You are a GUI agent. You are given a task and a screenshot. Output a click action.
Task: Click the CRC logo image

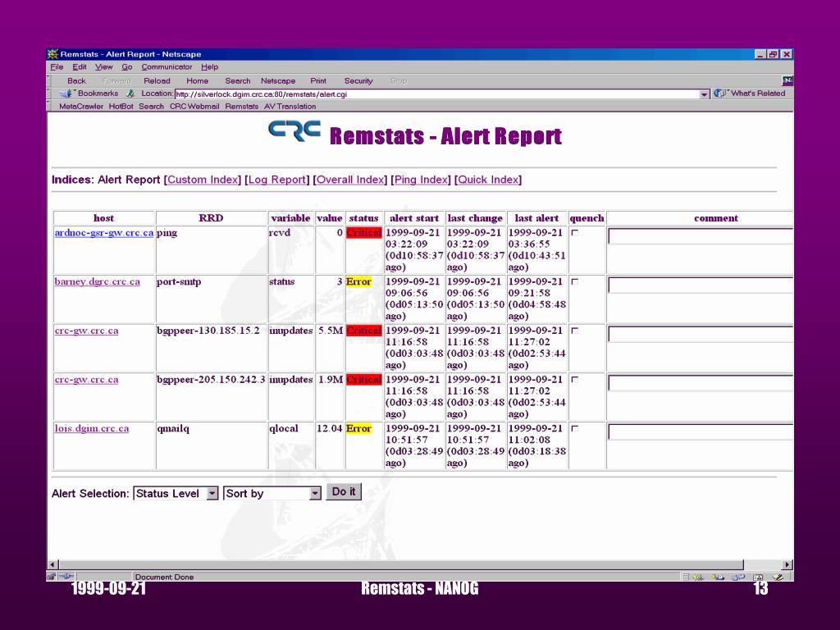click(x=294, y=131)
